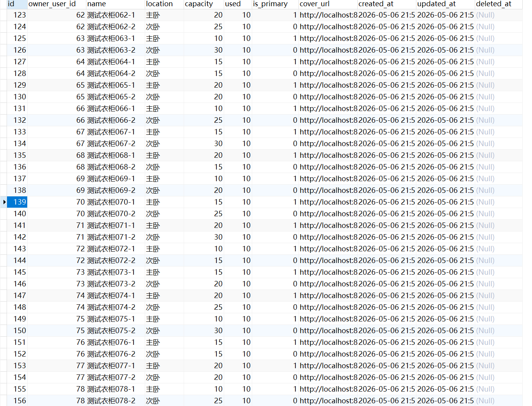Click cover_url cell in row 140
The width and height of the screenshot is (532, 406).
click(328, 214)
